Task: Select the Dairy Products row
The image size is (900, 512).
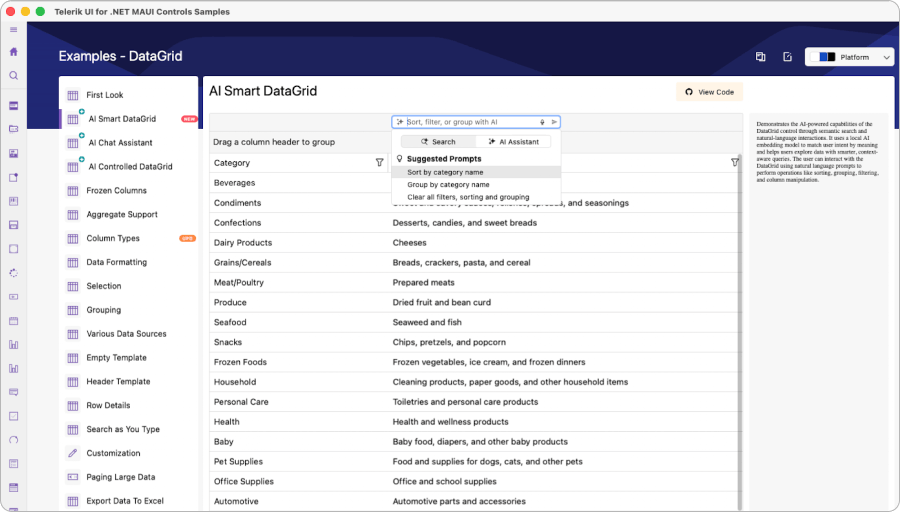Action: [x=474, y=242]
